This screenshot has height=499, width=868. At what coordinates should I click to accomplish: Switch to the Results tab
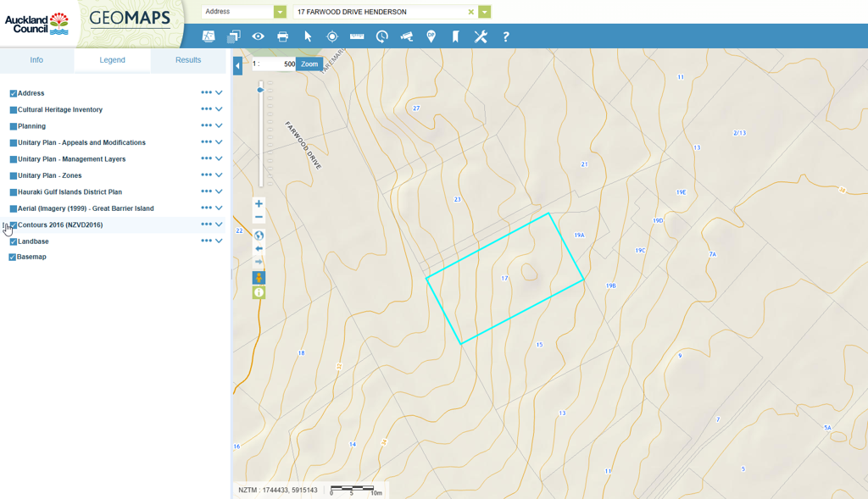tap(188, 60)
